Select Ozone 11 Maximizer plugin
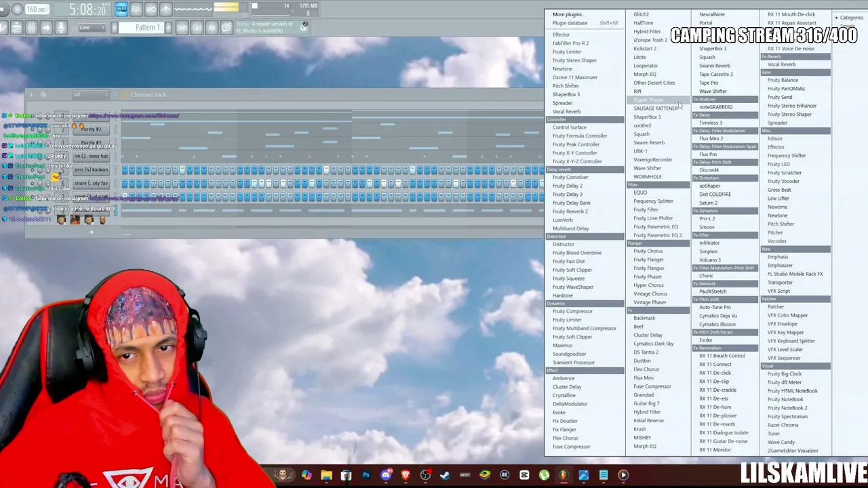Screen dimensions: 868x488 pos(575,77)
